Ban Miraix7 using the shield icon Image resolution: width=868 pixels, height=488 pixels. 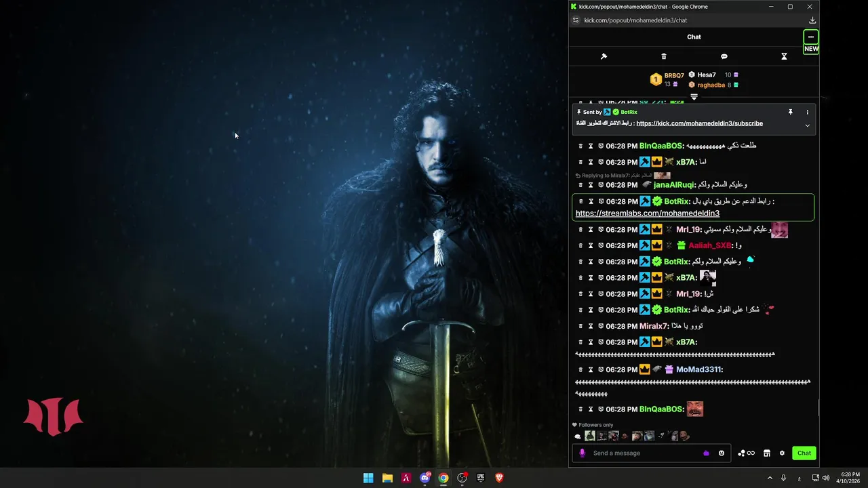tap(601, 326)
